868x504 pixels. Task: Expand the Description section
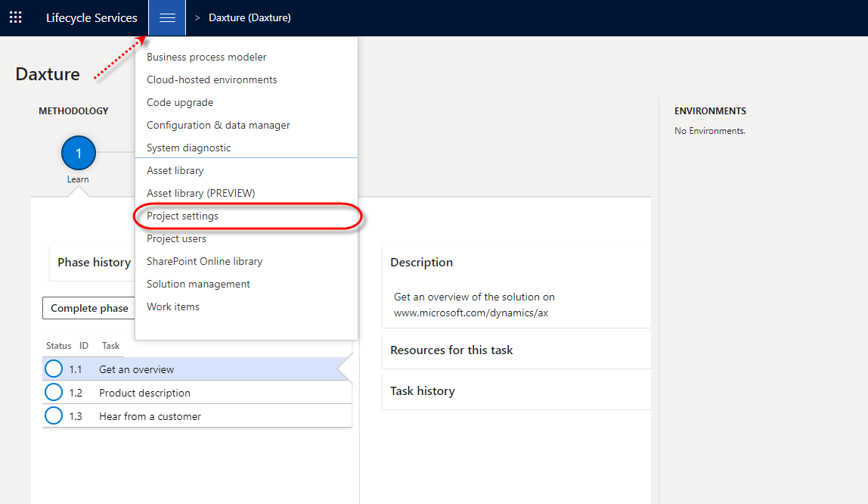(421, 263)
